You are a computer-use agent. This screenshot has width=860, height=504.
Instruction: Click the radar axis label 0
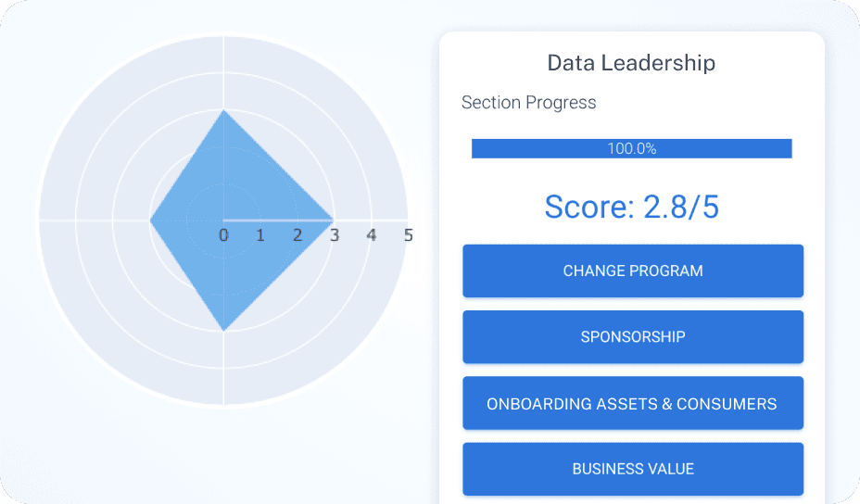(x=223, y=235)
